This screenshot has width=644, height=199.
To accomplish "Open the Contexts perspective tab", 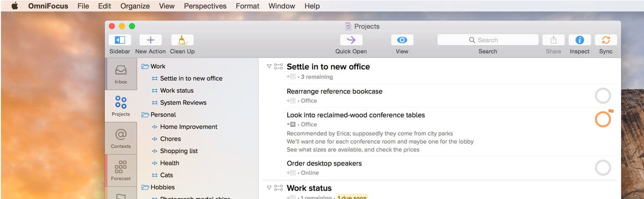I will pos(121,138).
